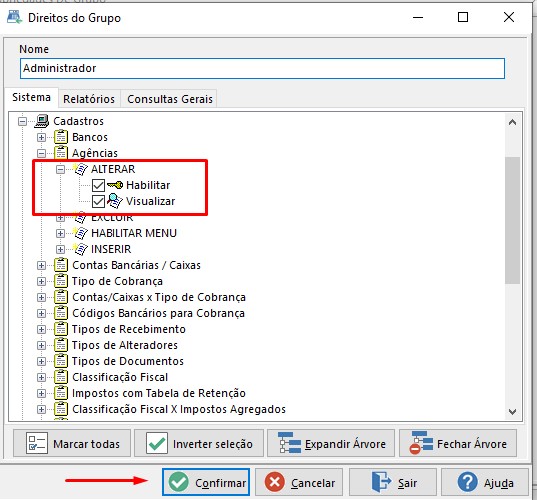Click the Sair button
This screenshot has height=500, width=537.
point(393,482)
